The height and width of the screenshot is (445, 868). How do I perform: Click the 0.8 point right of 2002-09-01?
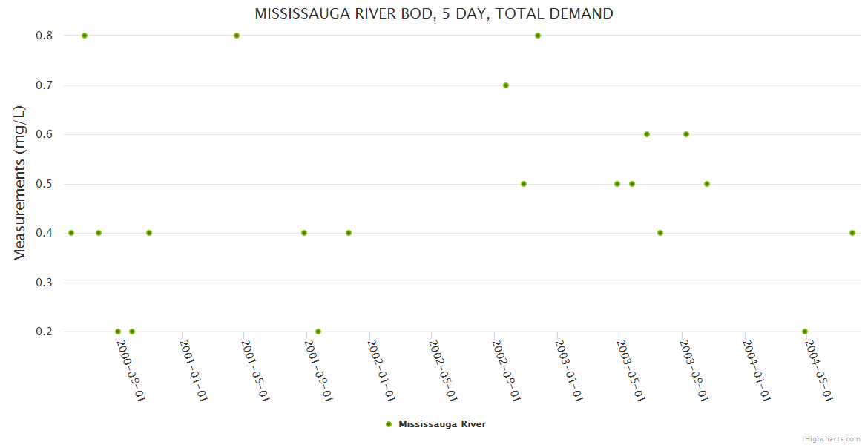point(538,36)
